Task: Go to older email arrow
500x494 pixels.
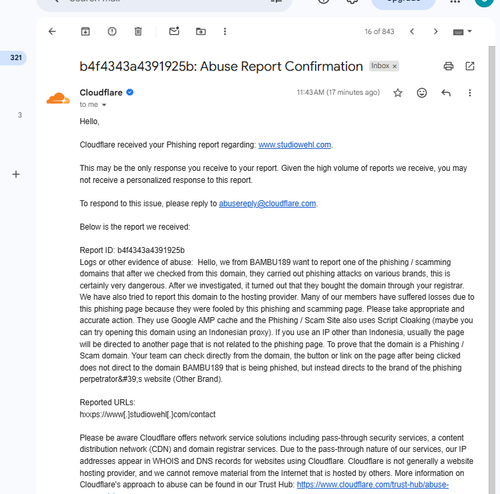Action: pyautogui.click(x=435, y=32)
